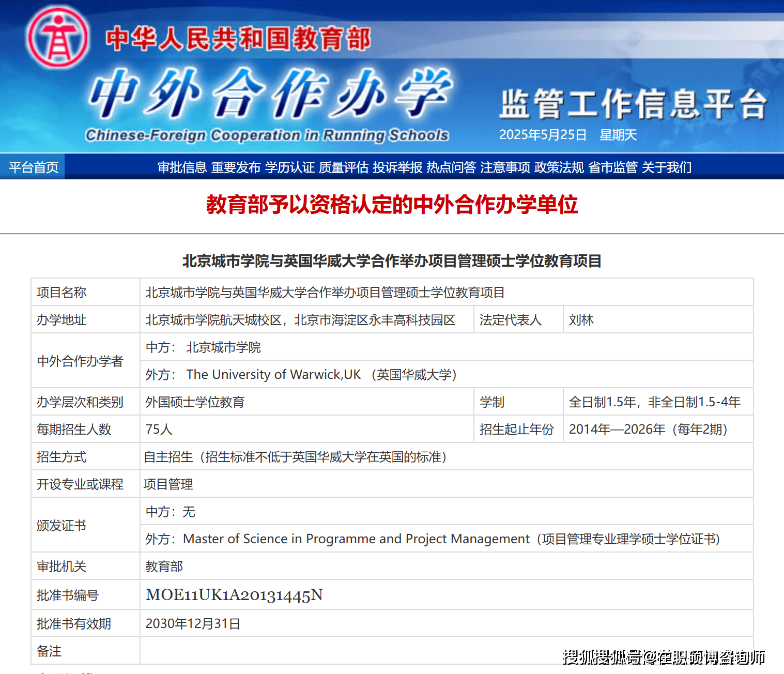The width and height of the screenshot is (784, 674).
Task: Click the Ministry of Education red emblem logo
Action: (57, 37)
